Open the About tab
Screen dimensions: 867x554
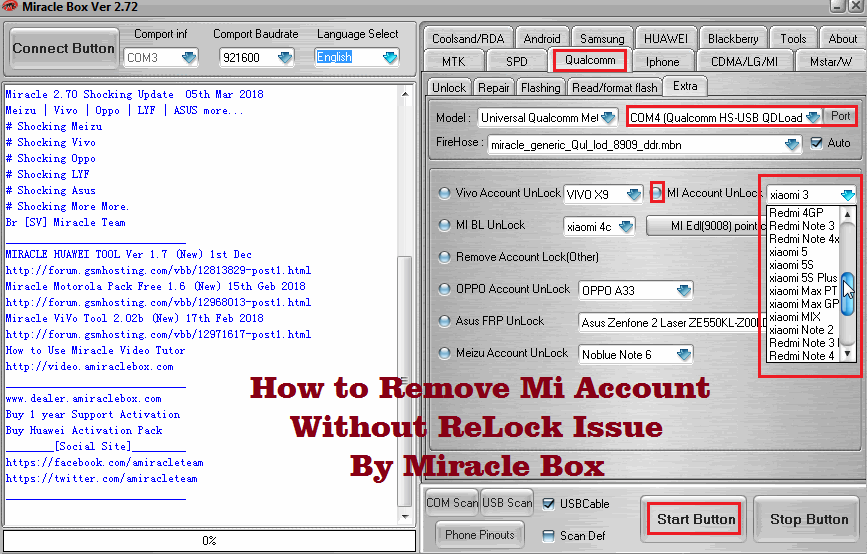coord(842,39)
